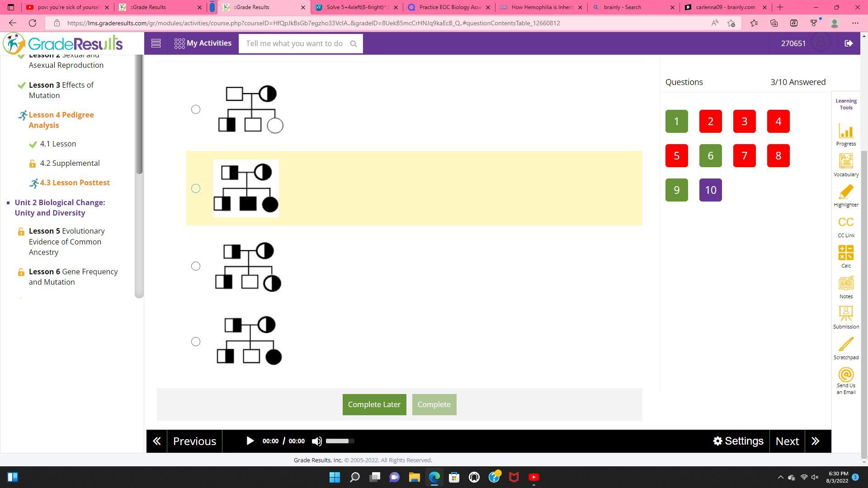
Task: Open the My Activities menu
Action: 203,43
